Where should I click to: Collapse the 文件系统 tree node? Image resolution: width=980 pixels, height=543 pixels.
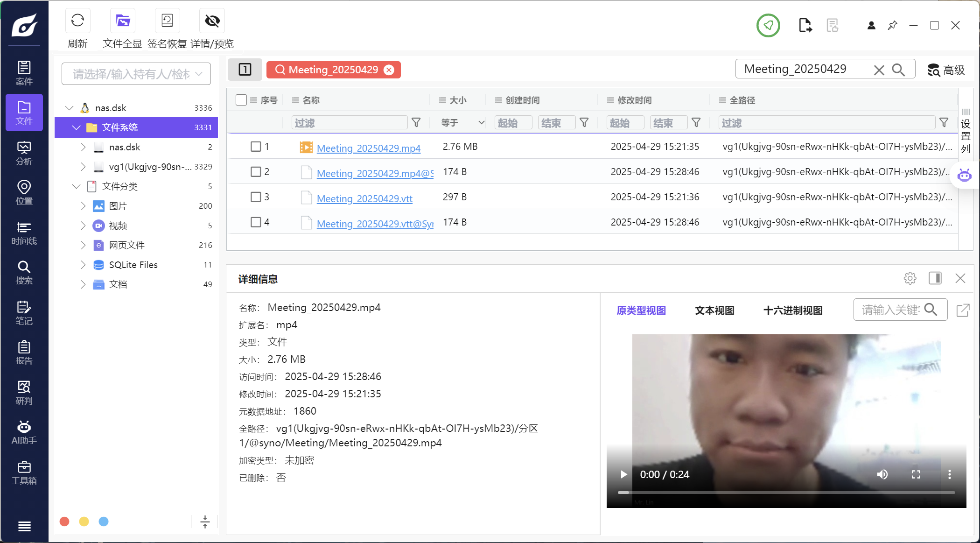click(x=76, y=127)
